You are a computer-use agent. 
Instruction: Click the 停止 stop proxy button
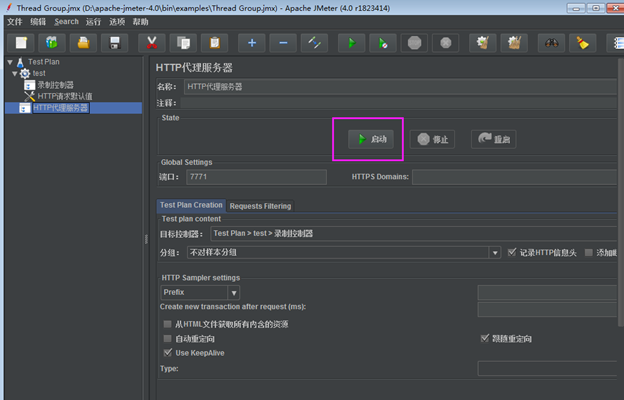point(432,139)
